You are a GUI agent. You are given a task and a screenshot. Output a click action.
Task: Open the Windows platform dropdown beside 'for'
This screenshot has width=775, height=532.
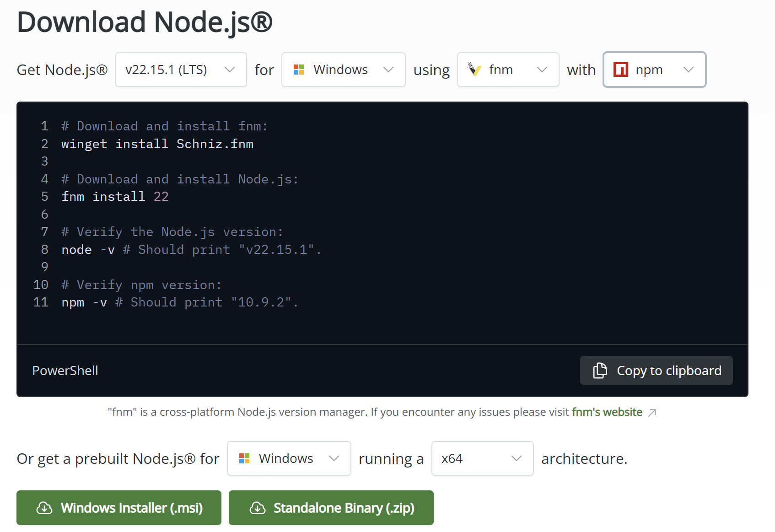(x=344, y=70)
